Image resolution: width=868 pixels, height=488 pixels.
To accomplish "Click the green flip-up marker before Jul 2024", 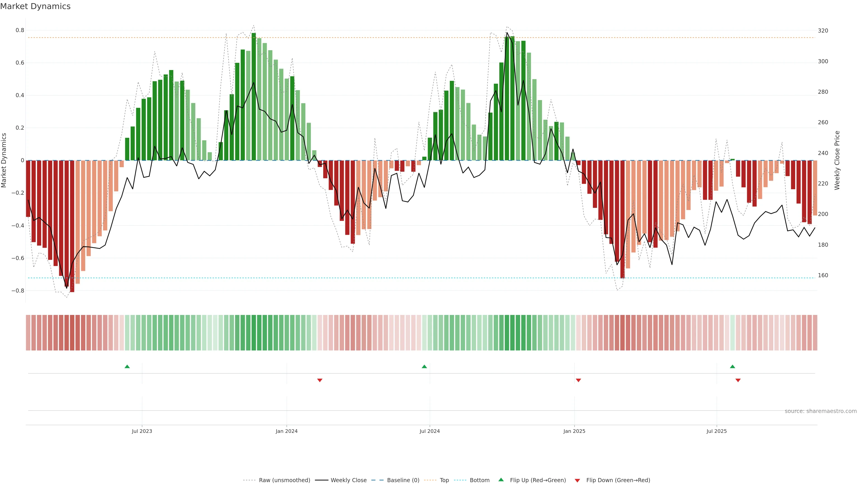I will [x=424, y=366].
